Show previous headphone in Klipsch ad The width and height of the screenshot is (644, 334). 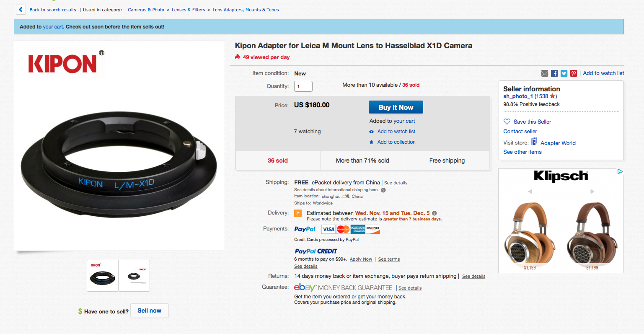coord(530,192)
